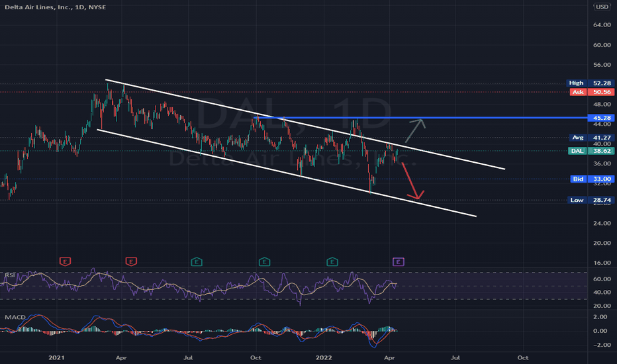
Task: Click the MACD indicator label
Action: 15,317
